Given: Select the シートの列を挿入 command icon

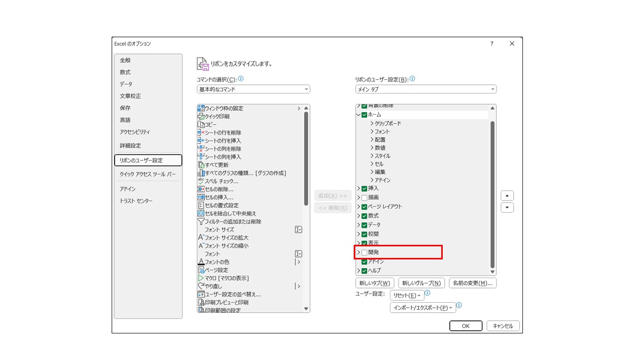Looking at the screenshot, I should pos(201,156).
